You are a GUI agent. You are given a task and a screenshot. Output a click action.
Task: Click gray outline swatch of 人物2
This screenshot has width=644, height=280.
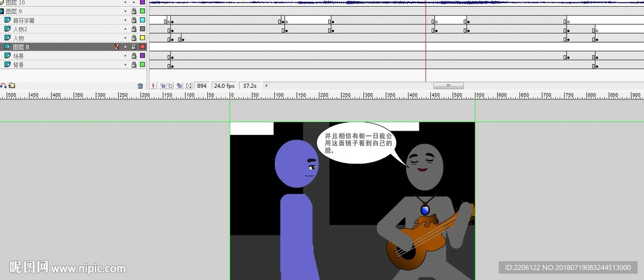point(143,29)
